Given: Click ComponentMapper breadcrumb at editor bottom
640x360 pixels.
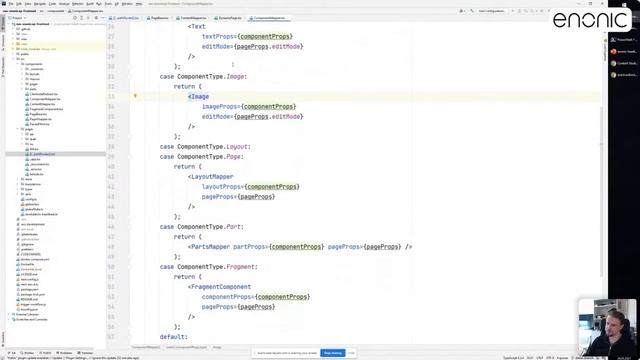Looking at the screenshot, I should click(146, 347).
